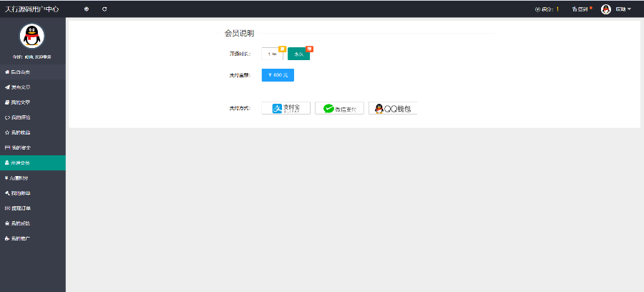Select the 1年 membership duration option
Image resolution: width=644 pixels, height=292 pixels.
click(272, 54)
